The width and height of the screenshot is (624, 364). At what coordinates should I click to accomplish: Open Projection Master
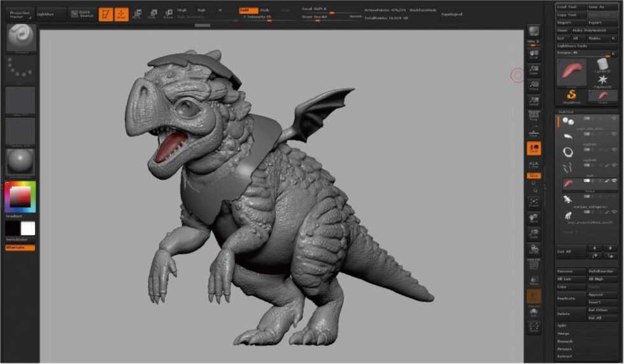click(20, 13)
